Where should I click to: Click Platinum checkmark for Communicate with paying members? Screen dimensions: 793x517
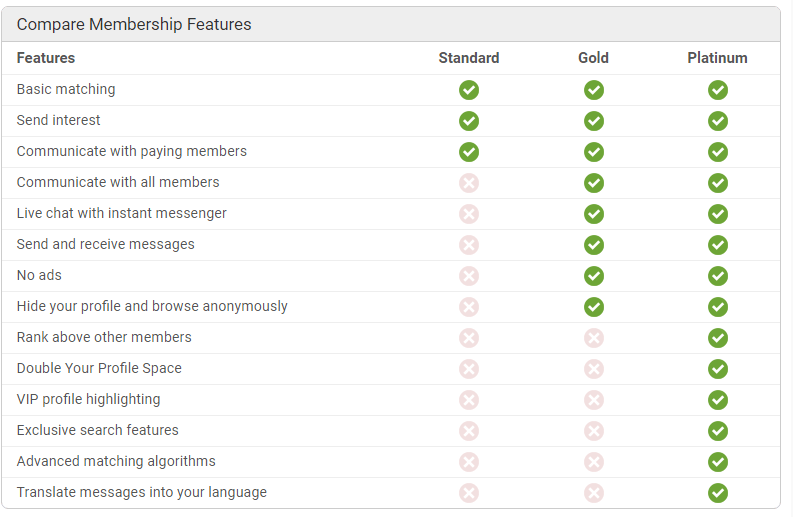tap(718, 152)
